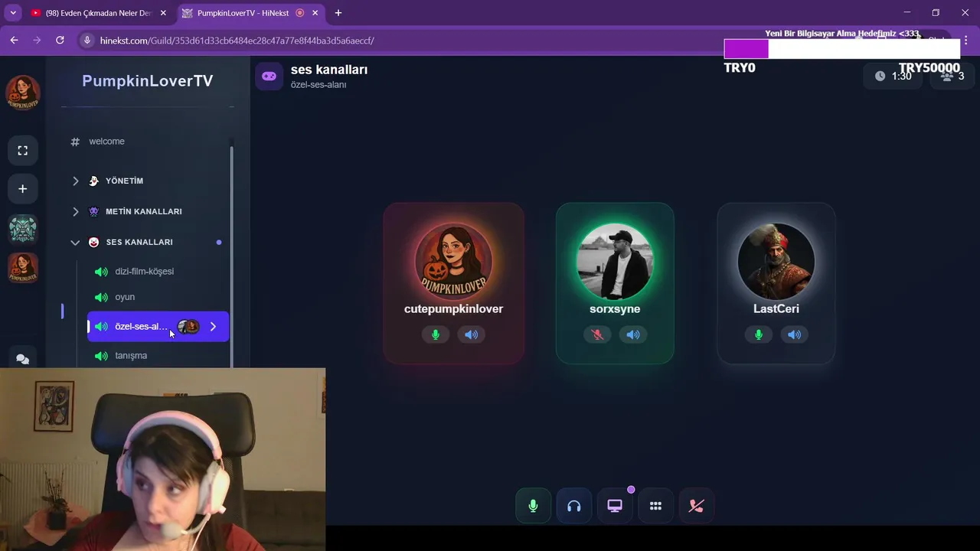Click the hash icon before welcome

click(75, 142)
